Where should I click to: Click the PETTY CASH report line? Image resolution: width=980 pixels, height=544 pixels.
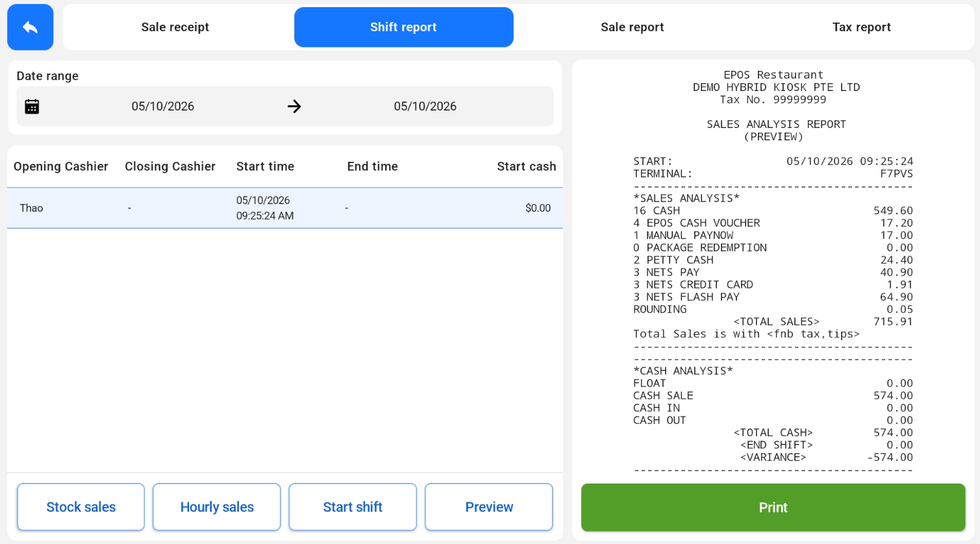click(x=773, y=260)
